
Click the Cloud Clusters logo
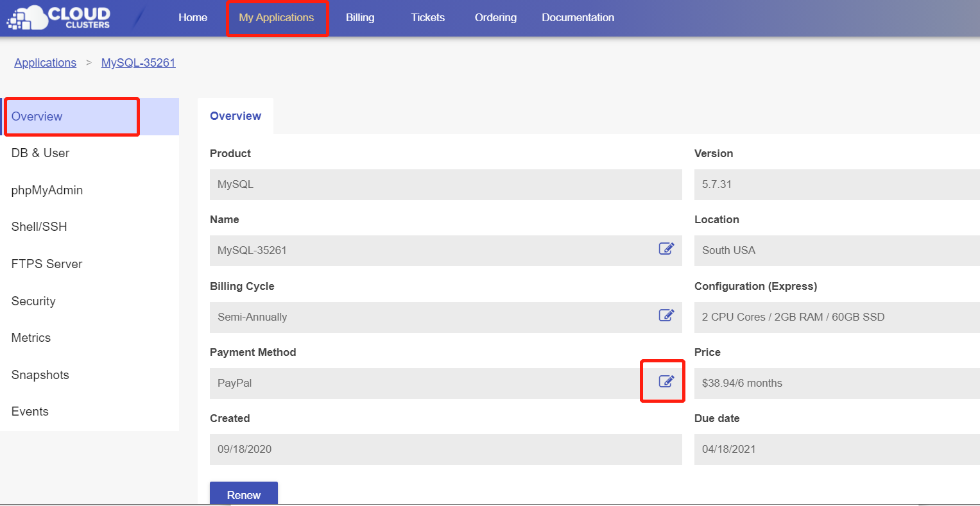(x=58, y=17)
